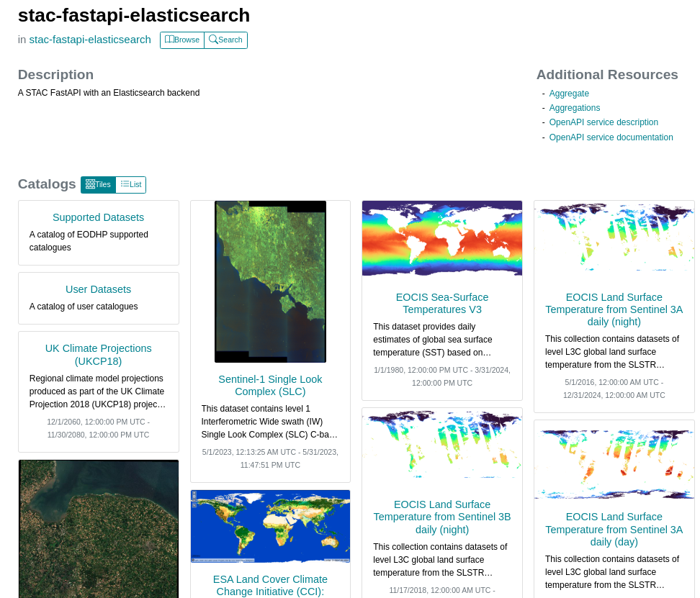Viewport: 700px width, 598px height.
Task: Open OpenAPI service documentation link
Action: 611,137
